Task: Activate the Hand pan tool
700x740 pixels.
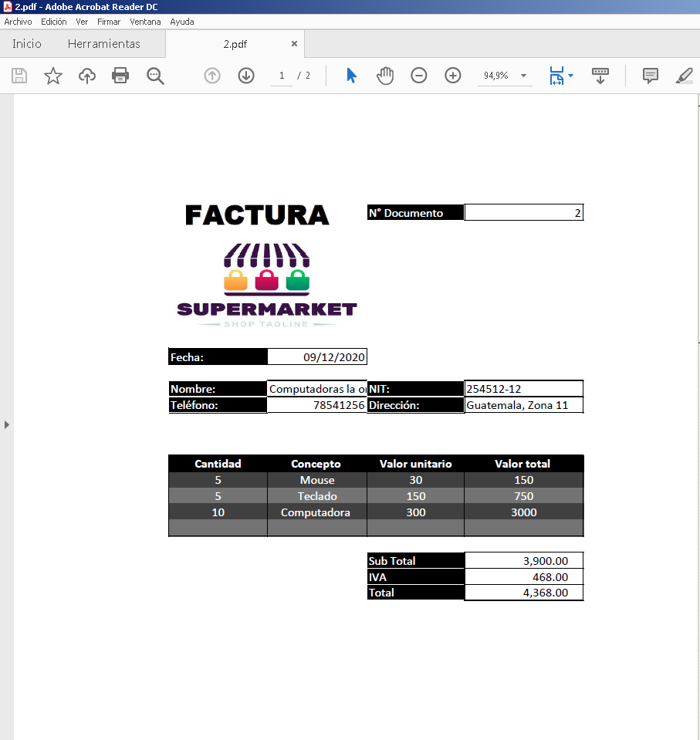Action: click(x=385, y=76)
